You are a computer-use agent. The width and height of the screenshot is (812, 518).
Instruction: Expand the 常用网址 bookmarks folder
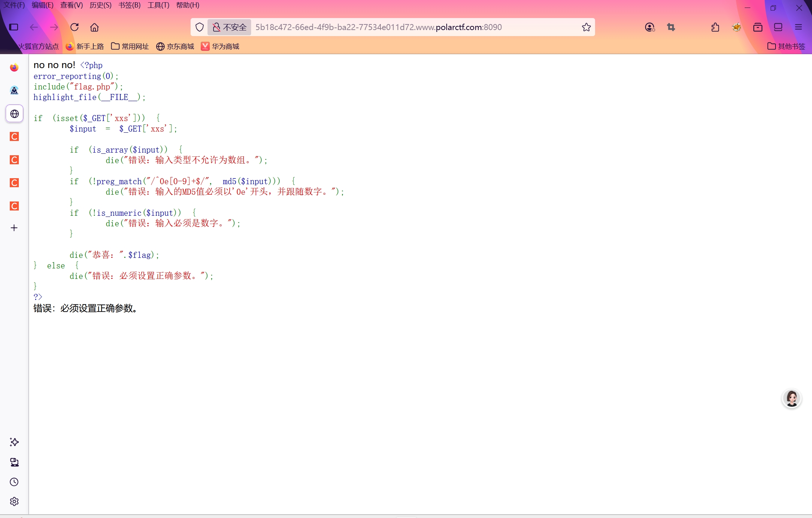pyautogui.click(x=130, y=46)
